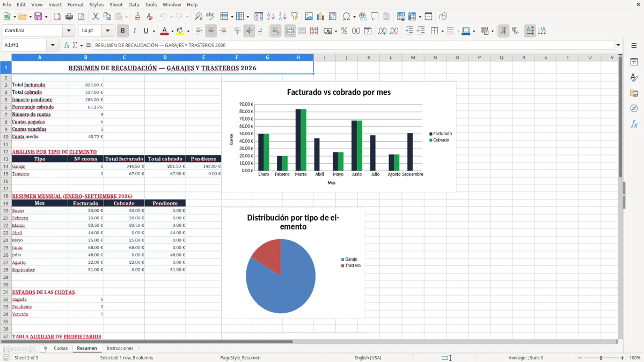The image size is (644, 362).
Task: Toggle Print Preview icon
Action: (x=80, y=17)
